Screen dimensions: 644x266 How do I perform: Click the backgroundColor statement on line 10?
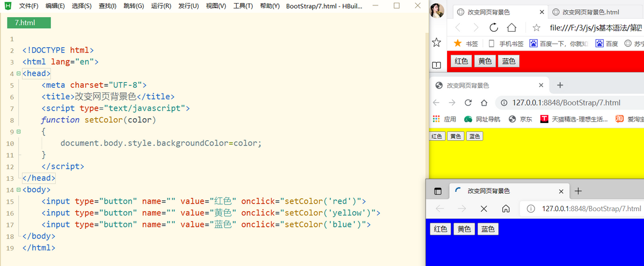click(161, 143)
